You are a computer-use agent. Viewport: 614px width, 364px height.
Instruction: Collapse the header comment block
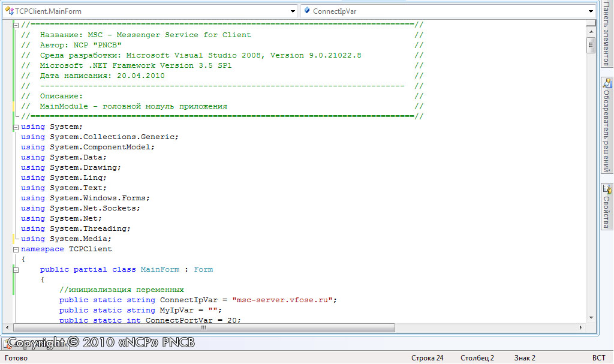[x=16, y=25]
